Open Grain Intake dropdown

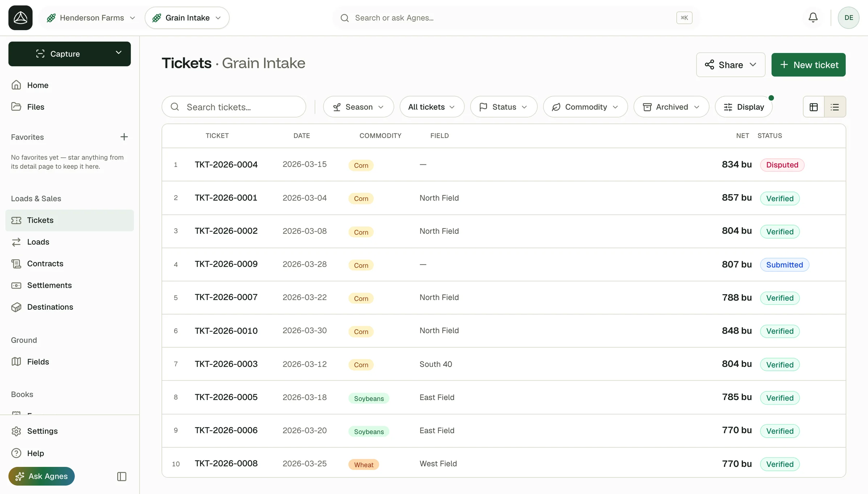(x=187, y=18)
